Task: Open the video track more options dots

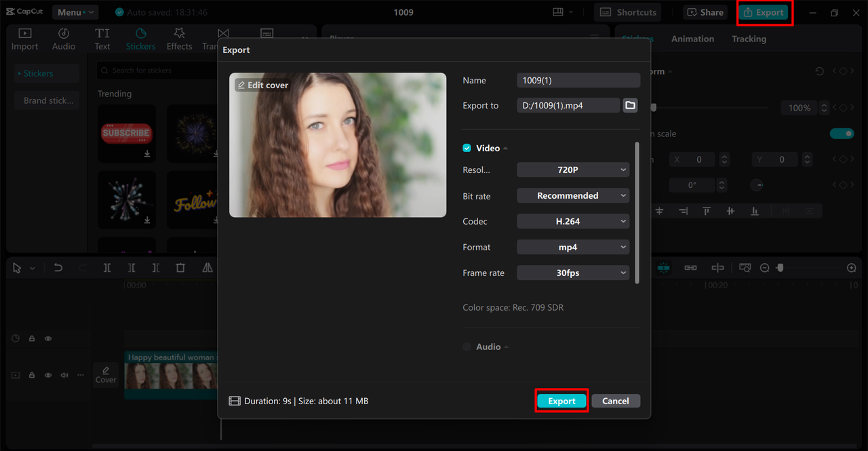Action: [x=81, y=375]
